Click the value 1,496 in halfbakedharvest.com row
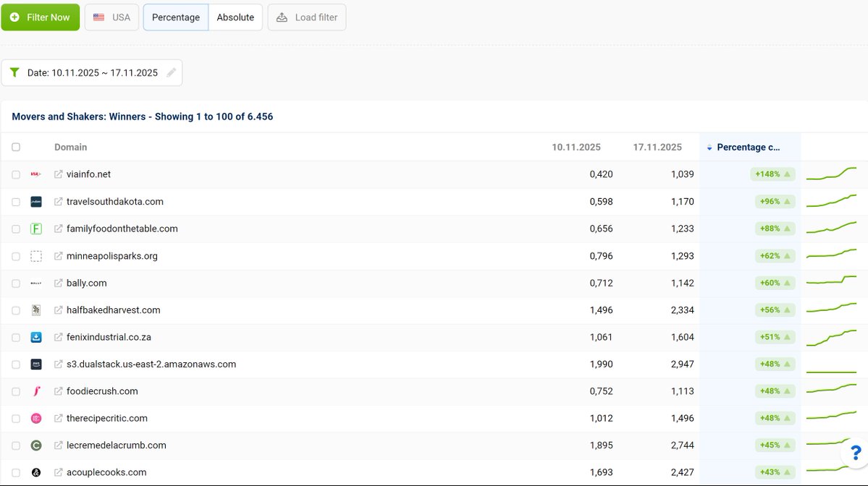 601,310
